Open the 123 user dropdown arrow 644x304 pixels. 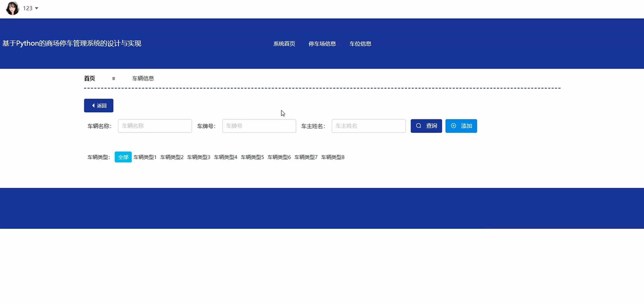coord(37,8)
